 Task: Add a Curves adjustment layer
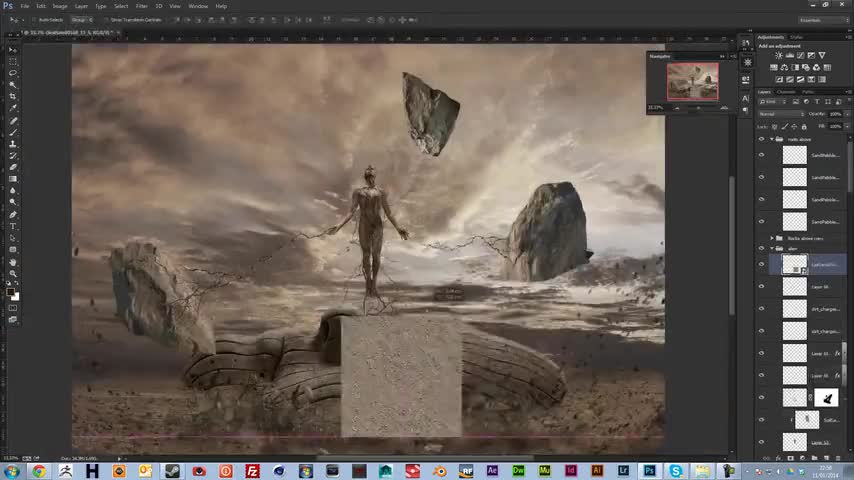pyautogui.click(x=801, y=55)
